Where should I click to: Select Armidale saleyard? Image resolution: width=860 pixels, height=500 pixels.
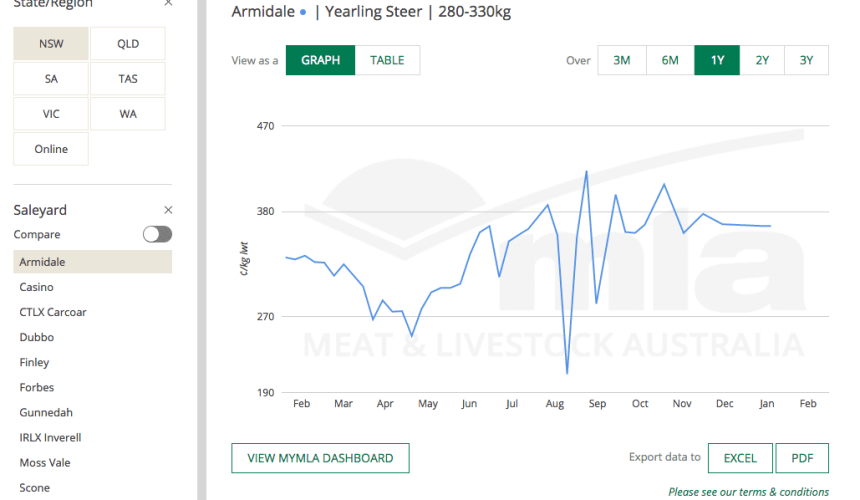tap(93, 262)
